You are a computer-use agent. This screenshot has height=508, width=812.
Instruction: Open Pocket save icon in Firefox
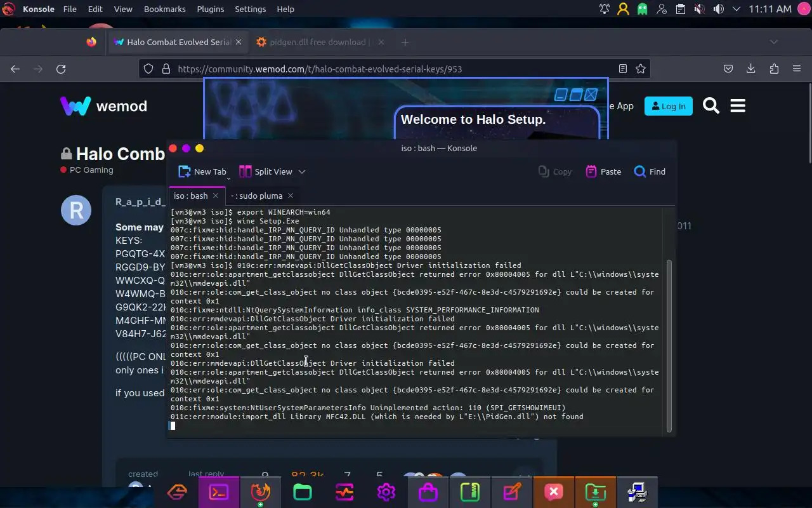pyautogui.click(x=728, y=69)
